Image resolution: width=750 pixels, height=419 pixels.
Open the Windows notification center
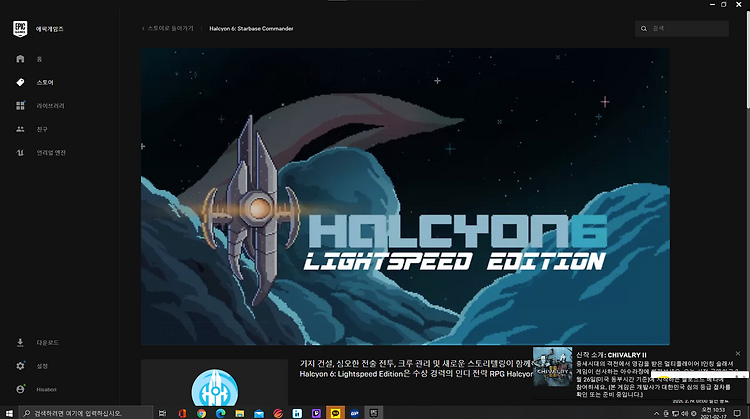point(737,413)
